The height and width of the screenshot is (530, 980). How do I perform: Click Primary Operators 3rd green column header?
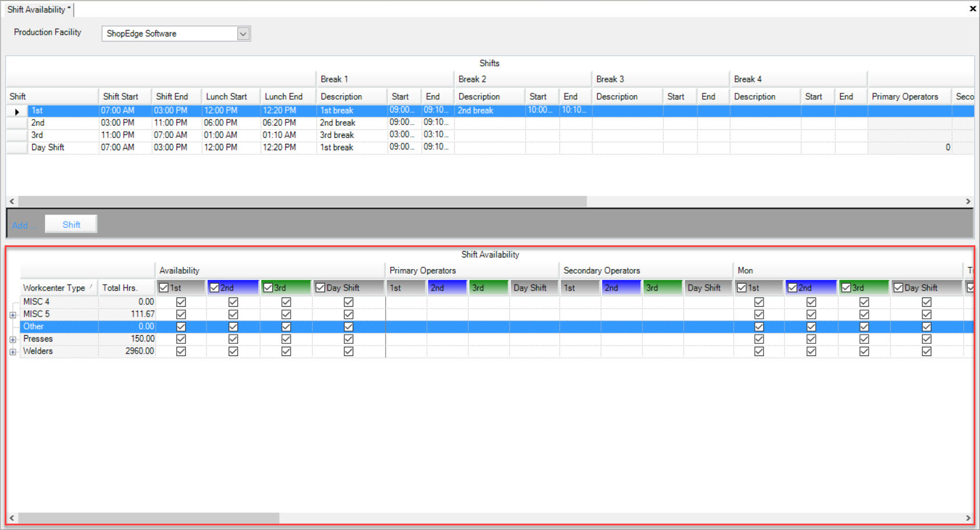coord(489,288)
